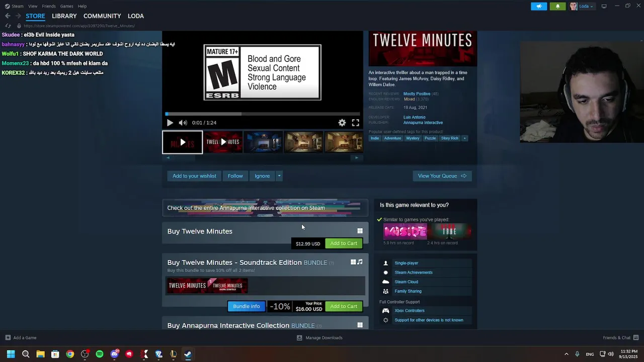Add Twelve Minutes to your wishlist
The width and height of the screenshot is (644, 362).
coord(194,176)
